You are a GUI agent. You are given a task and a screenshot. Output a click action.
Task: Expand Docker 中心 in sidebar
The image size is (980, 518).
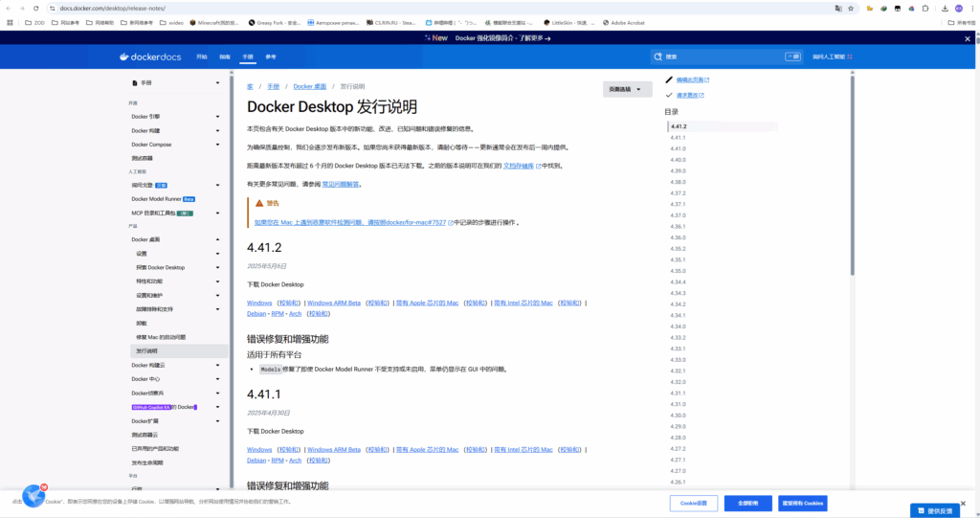tap(217, 379)
